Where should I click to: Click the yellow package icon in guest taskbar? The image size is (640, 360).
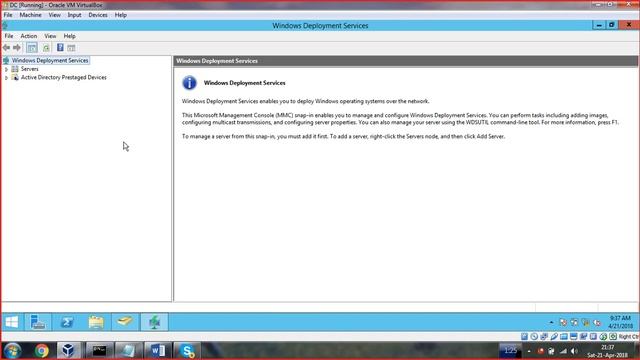click(x=125, y=322)
